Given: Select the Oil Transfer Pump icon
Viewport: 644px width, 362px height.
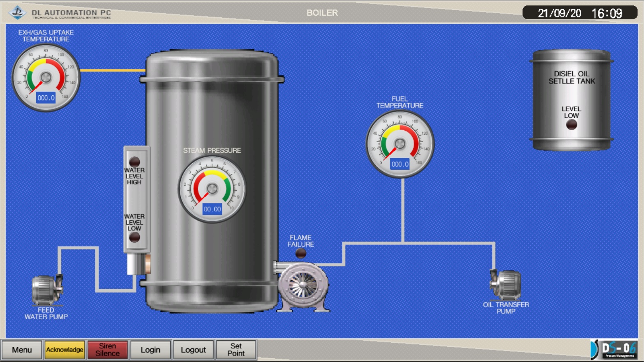Looking at the screenshot, I should (506, 284).
